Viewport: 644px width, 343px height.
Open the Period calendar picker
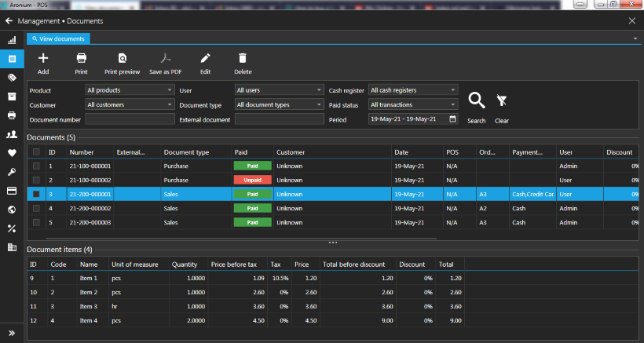point(452,119)
